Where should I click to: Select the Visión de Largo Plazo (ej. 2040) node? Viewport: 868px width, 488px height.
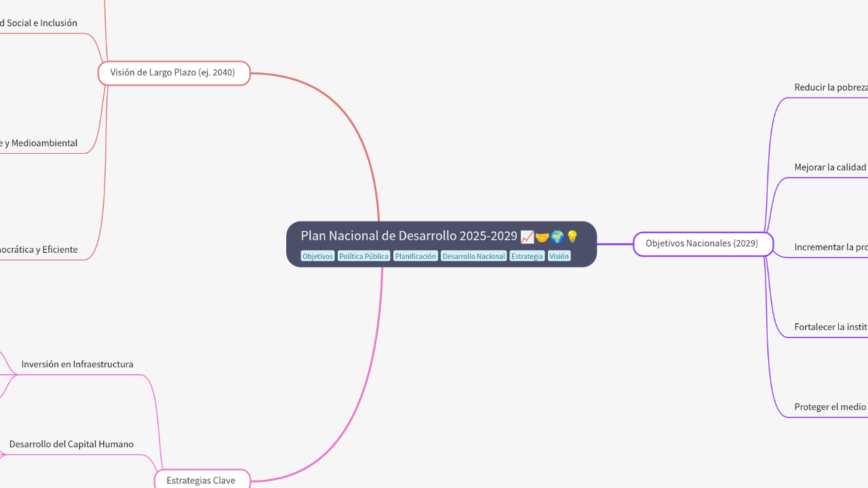point(174,73)
